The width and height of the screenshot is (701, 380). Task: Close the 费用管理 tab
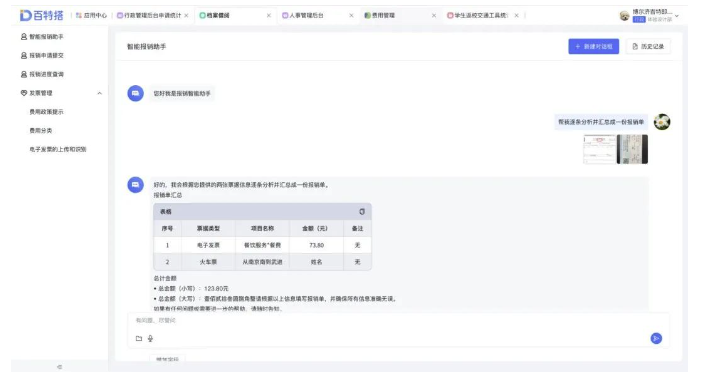pyautogui.click(x=434, y=15)
